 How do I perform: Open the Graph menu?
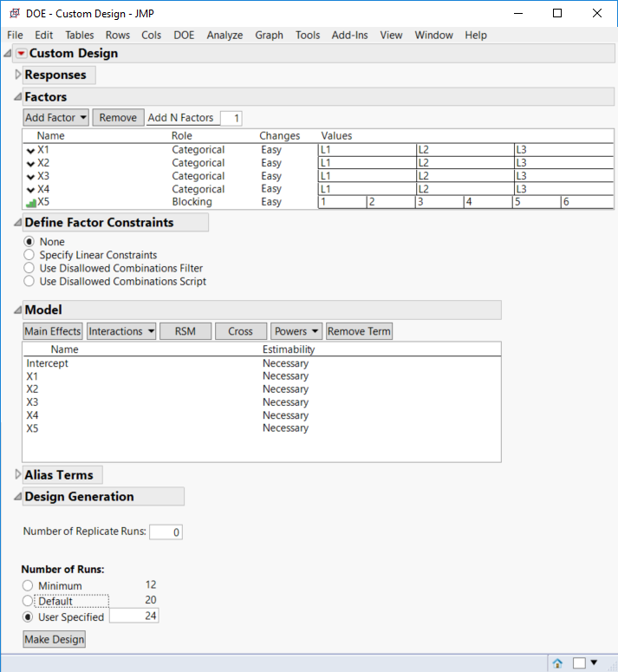pyautogui.click(x=269, y=36)
